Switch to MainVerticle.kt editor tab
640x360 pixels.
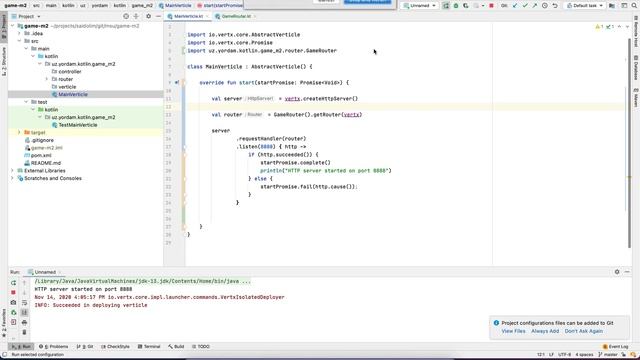pyautogui.click(x=188, y=16)
